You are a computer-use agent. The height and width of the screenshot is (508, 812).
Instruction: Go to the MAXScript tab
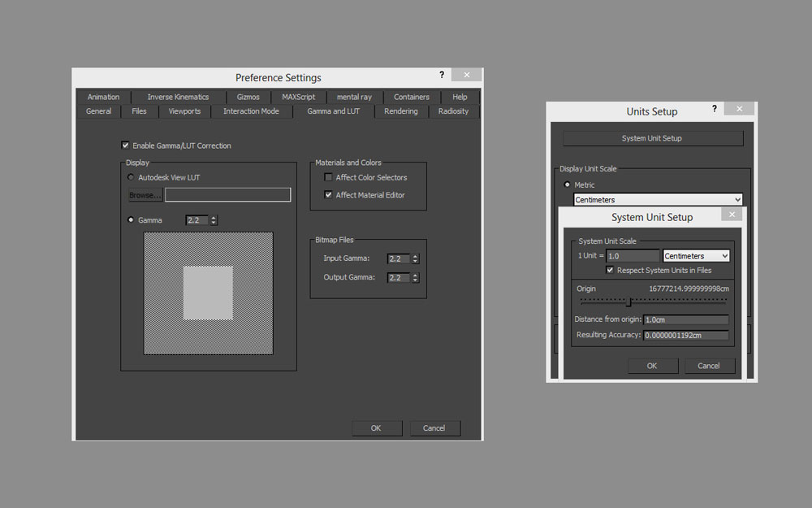[x=298, y=97]
